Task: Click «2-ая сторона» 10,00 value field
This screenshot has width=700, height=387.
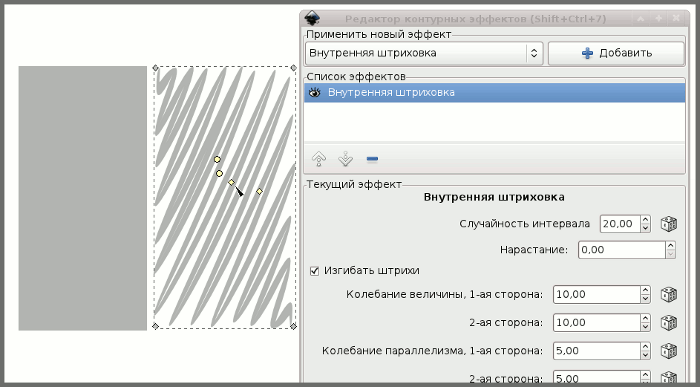Action: (x=596, y=322)
